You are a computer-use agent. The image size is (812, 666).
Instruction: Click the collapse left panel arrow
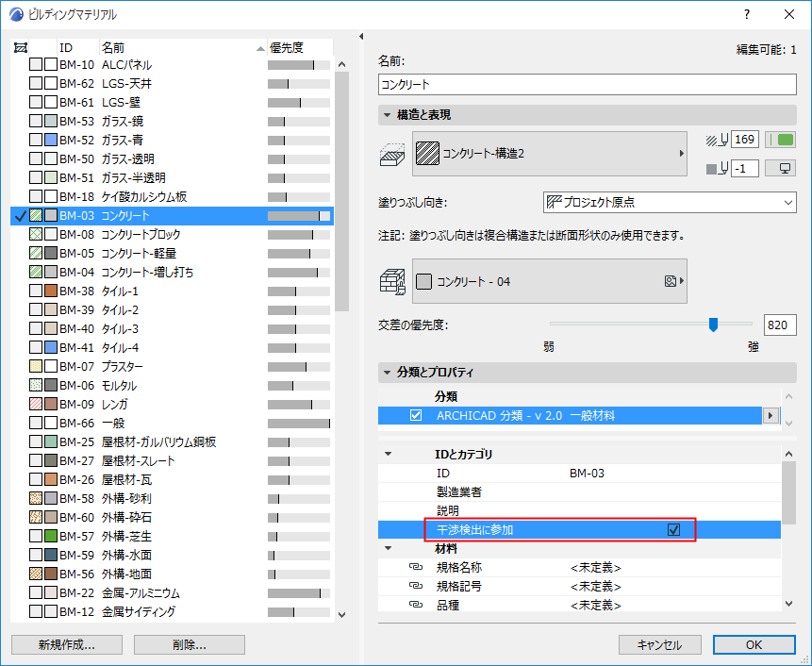click(x=361, y=36)
